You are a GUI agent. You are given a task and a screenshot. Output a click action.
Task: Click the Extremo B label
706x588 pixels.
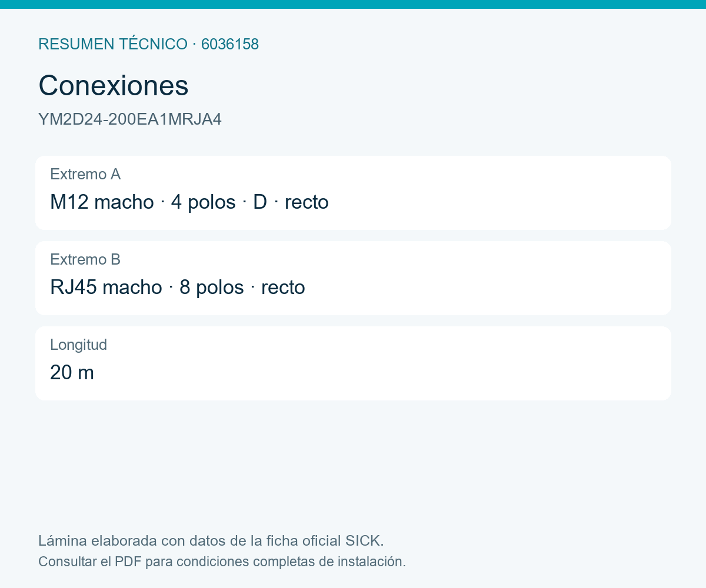[x=85, y=259]
